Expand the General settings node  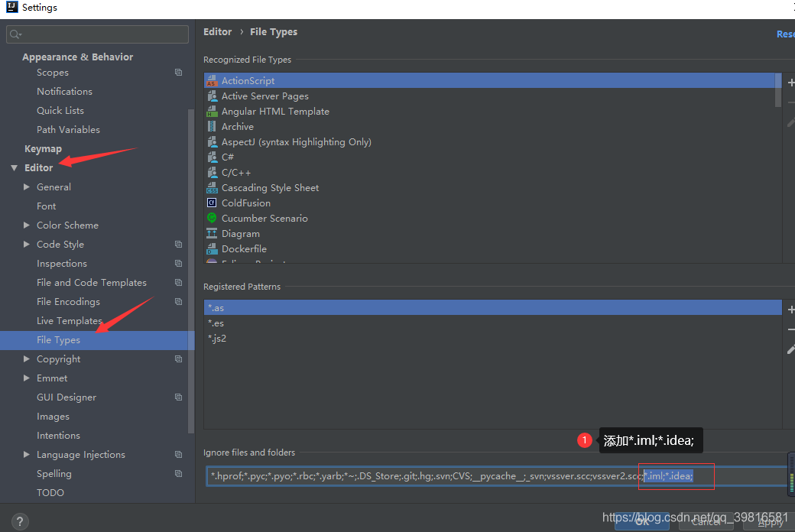[x=26, y=187]
